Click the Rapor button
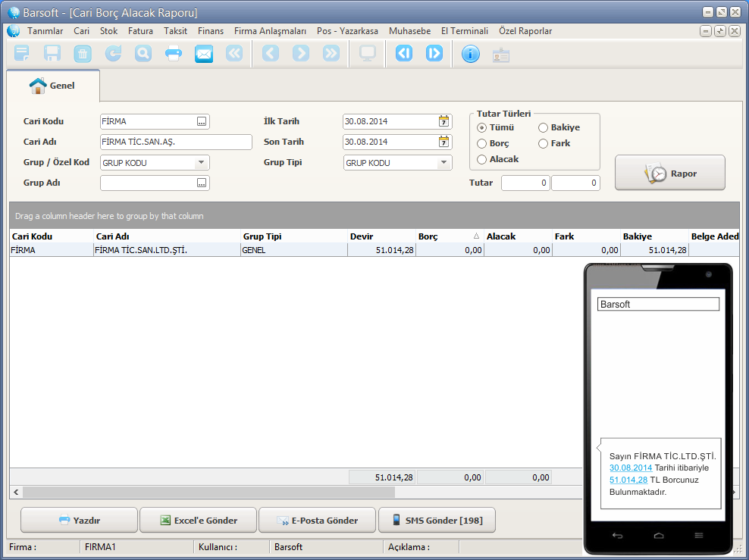This screenshot has width=749, height=560. click(x=669, y=173)
